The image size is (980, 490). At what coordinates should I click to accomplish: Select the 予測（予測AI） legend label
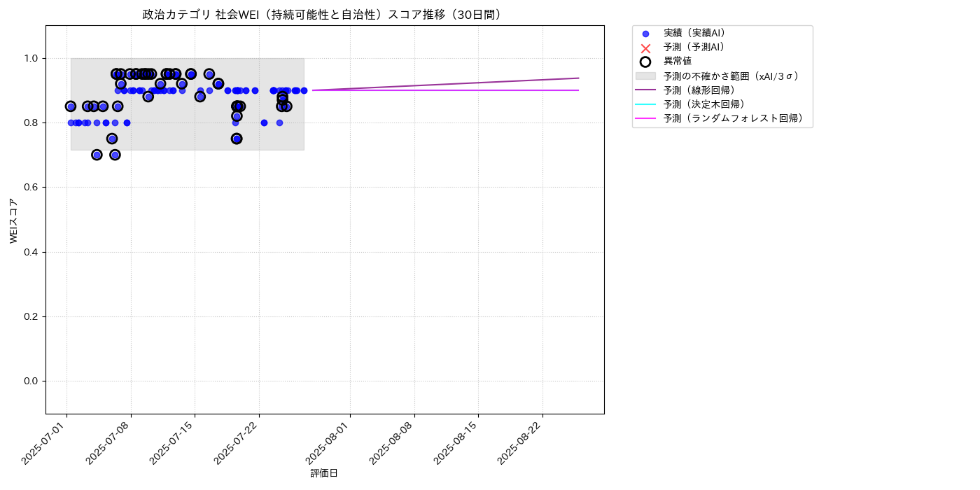[694, 47]
